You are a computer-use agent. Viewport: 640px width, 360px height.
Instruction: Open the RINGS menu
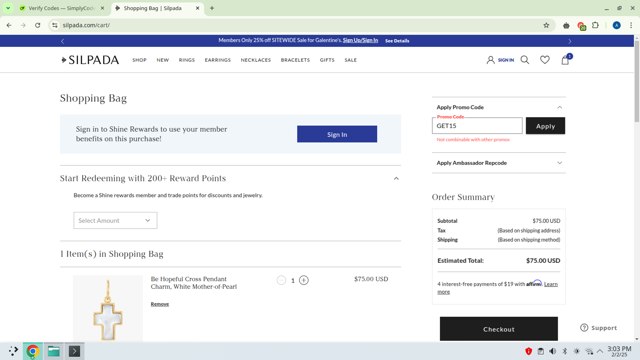point(187,60)
